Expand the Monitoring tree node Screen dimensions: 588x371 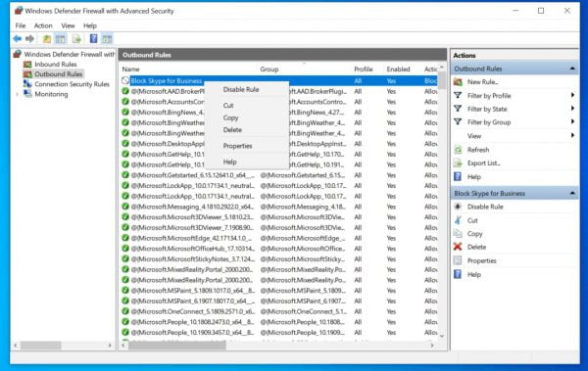pyautogui.click(x=18, y=94)
